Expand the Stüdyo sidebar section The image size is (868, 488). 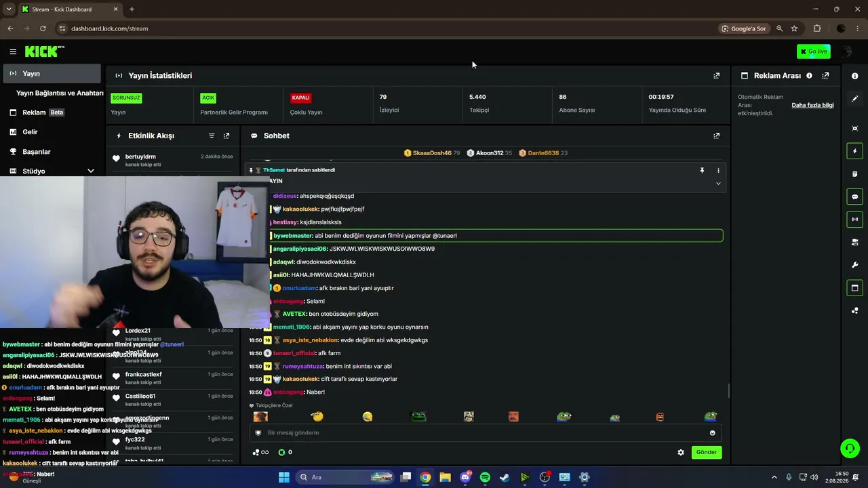(x=91, y=171)
